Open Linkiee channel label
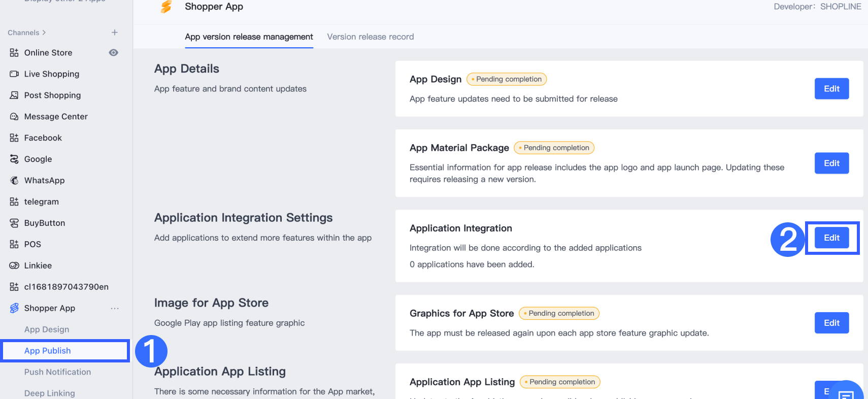The image size is (868, 399). click(38, 266)
